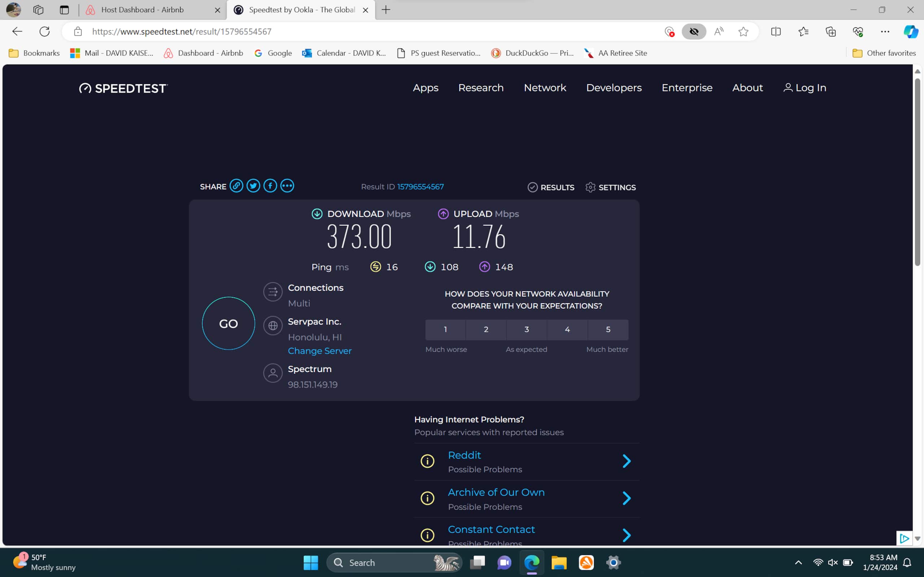Rate network availability as 5 Much better
This screenshot has width=924, height=577.
[608, 330]
